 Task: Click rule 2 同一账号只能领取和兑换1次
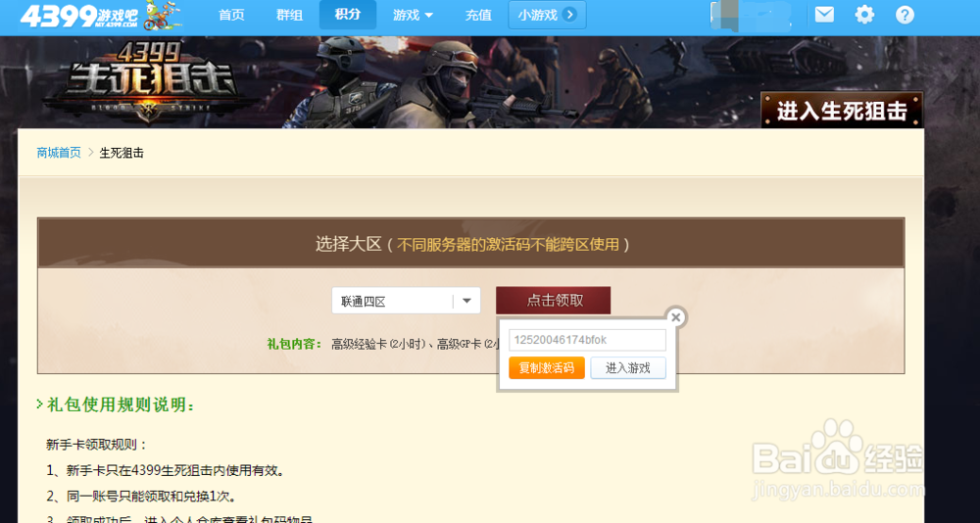141,497
